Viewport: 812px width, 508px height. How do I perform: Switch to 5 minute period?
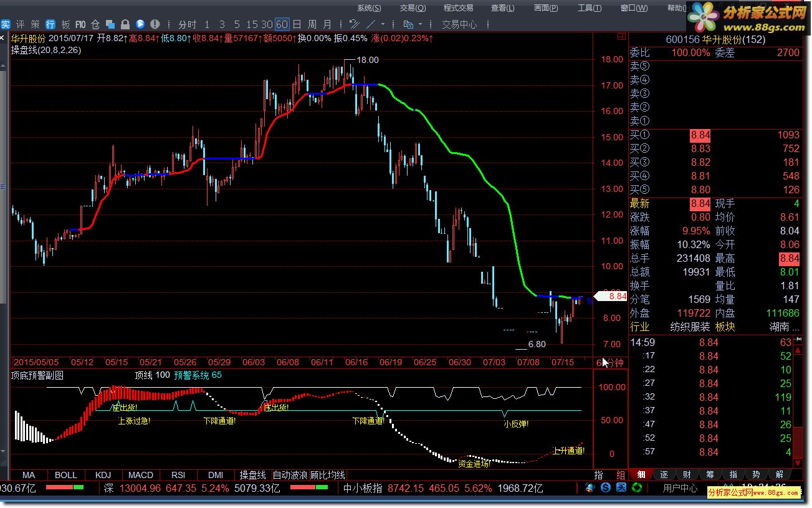tap(237, 24)
